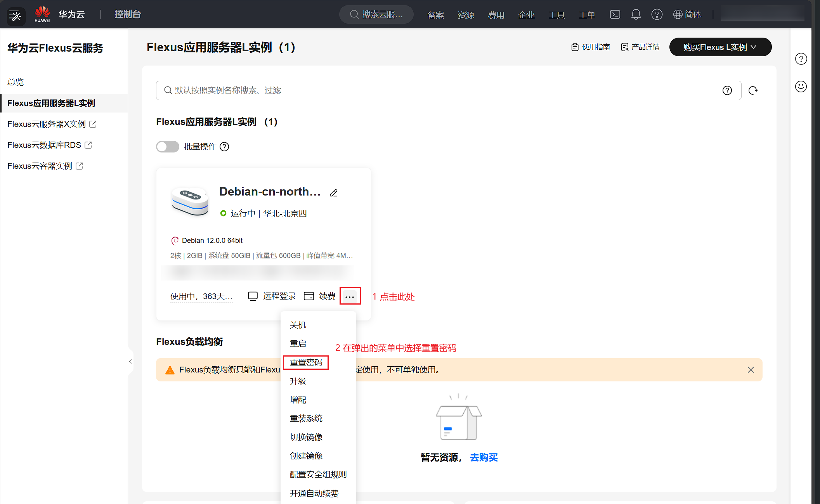Image resolution: width=820 pixels, height=504 pixels.
Task: Choose 重装系统 in the dropdown menu
Action: (x=306, y=418)
